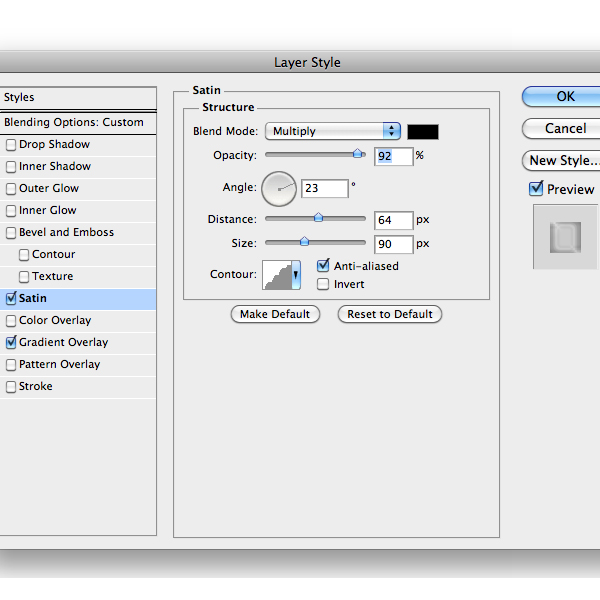Open the Contour picker dropdown arrow

point(296,275)
